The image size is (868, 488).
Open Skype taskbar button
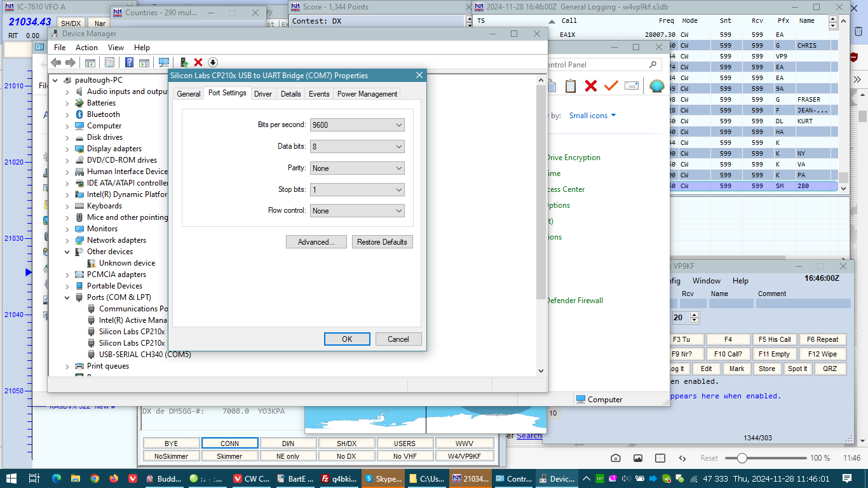pyautogui.click(x=383, y=478)
